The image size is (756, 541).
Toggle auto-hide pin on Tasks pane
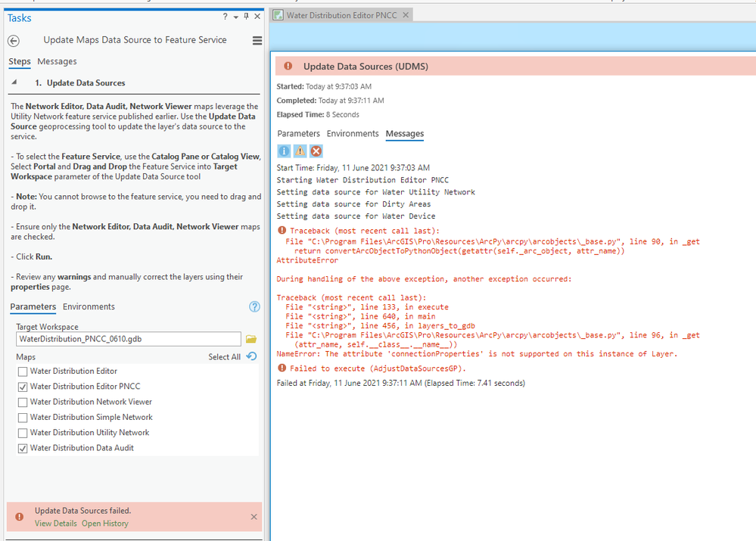point(247,17)
